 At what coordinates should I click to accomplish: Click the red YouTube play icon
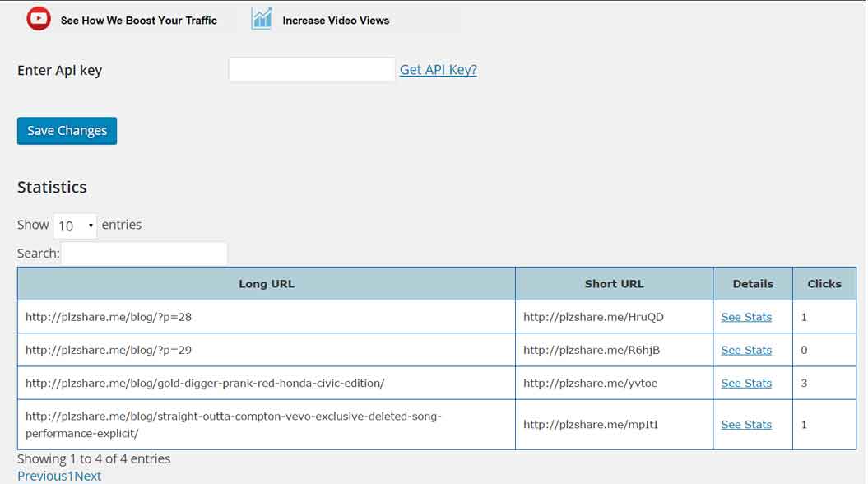click(x=39, y=19)
